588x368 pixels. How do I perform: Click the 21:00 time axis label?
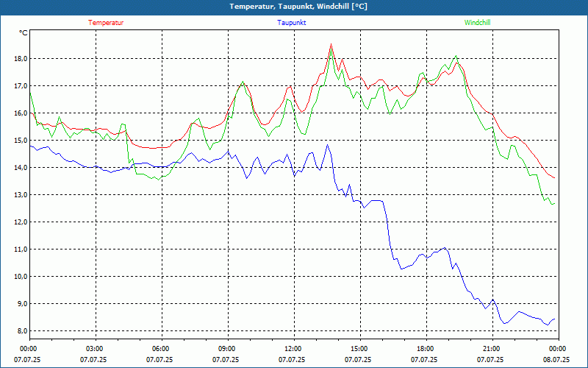[x=492, y=348]
